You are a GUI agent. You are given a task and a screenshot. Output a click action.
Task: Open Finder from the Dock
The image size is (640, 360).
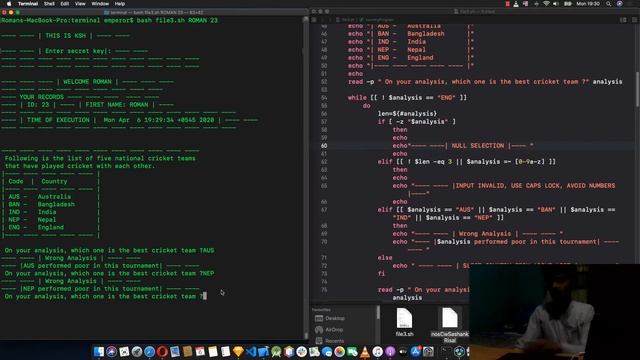point(99,351)
